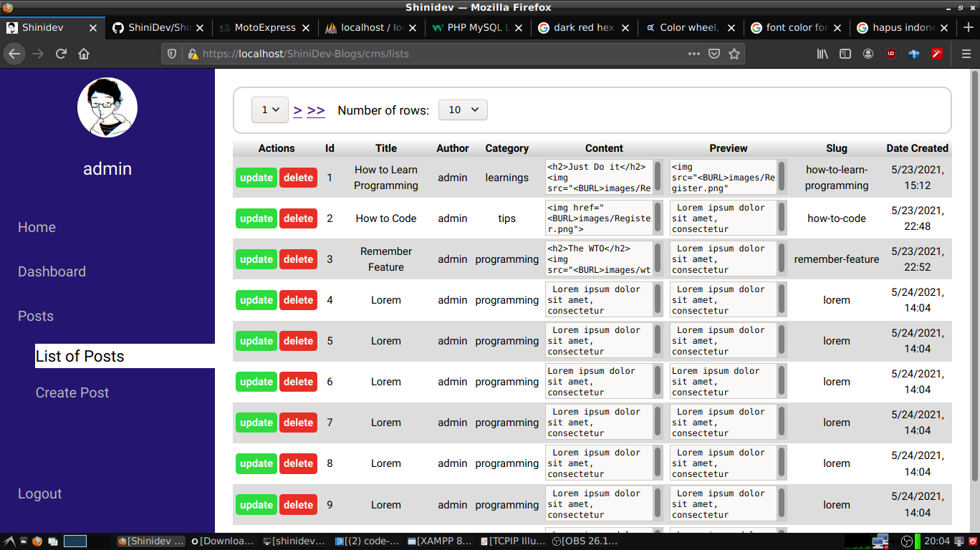
Task: Click the browser forward arrow
Action: coord(38,54)
